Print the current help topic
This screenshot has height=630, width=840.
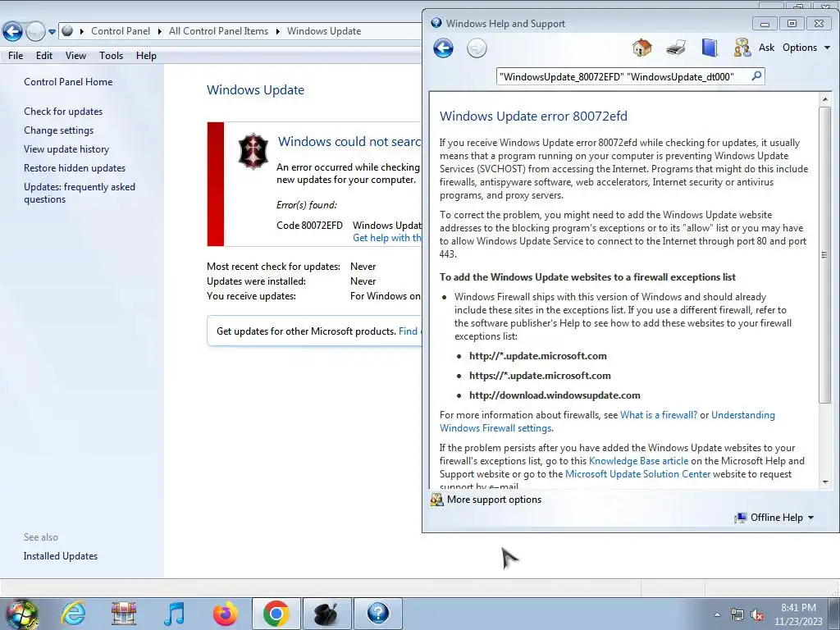676,48
